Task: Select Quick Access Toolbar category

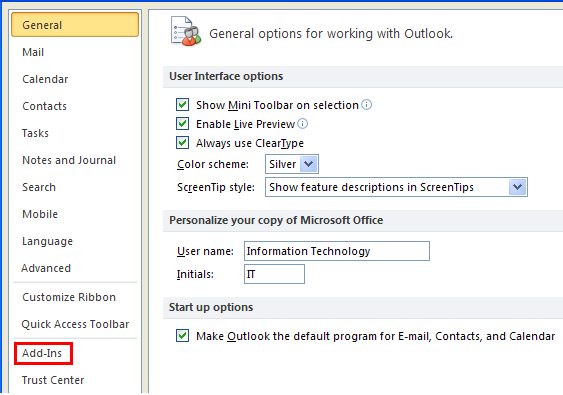Action: click(75, 324)
